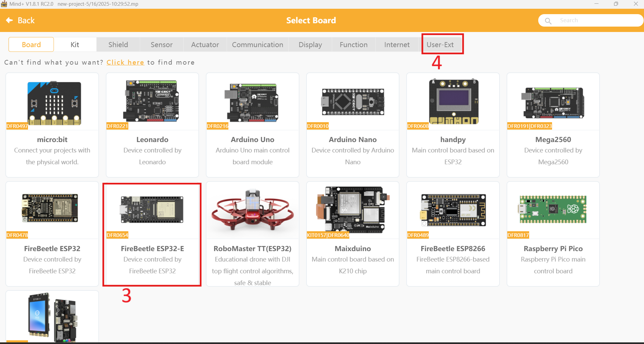The image size is (644, 344).
Task: Click the 'Maixduino' card title
Action: coord(353,249)
